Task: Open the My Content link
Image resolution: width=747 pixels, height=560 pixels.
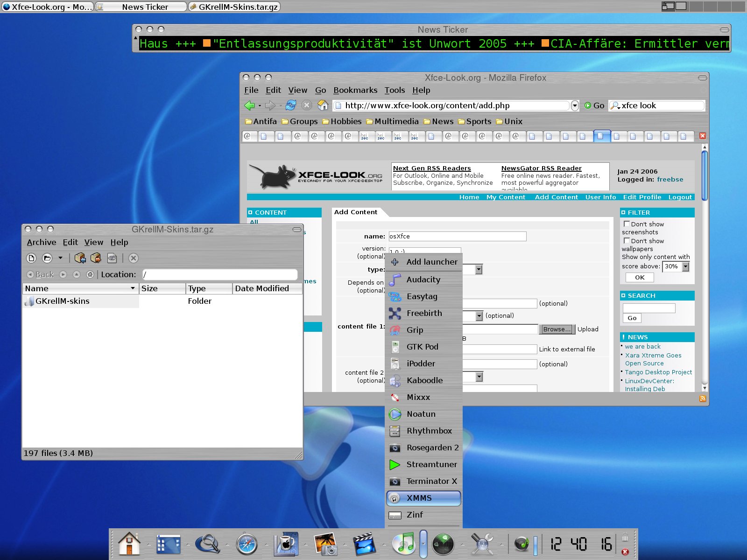Action: (506, 197)
